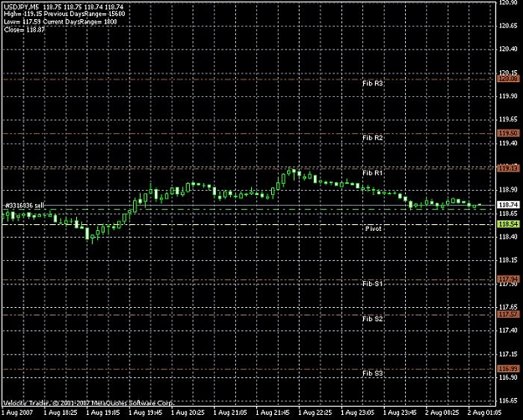The width and height of the screenshot is (523, 420).
Task: Click the 116.99 price tag
Action: (x=508, y=369)
